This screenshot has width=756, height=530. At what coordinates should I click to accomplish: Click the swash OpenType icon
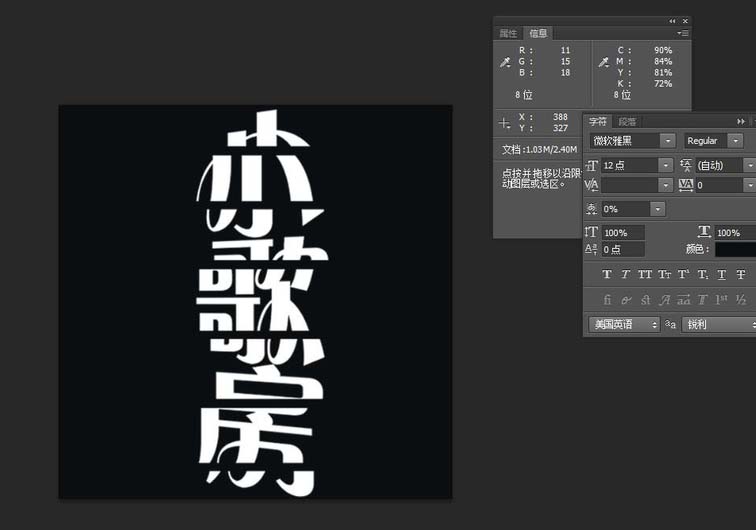(x=664, y=300)
